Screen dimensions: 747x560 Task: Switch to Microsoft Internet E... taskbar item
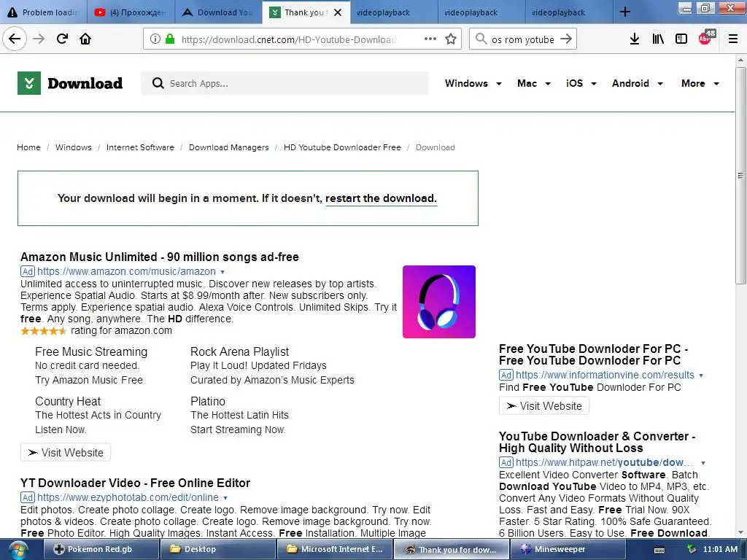334,550
